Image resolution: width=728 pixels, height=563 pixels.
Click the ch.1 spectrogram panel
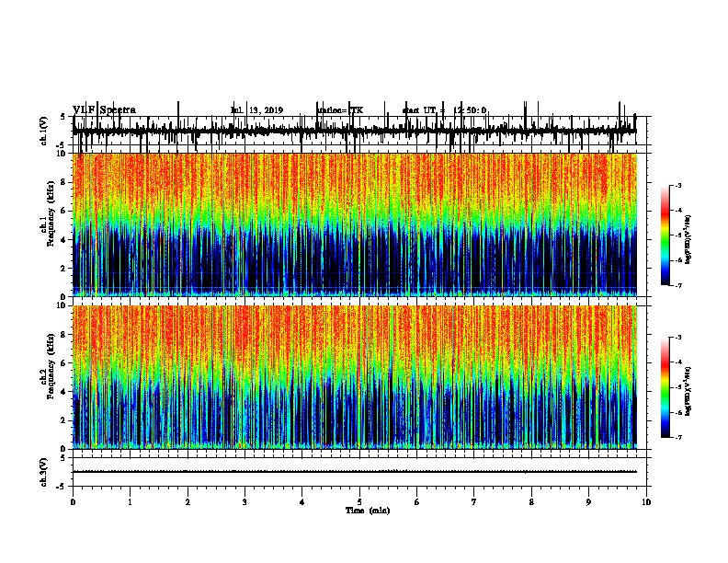pos(355,224)
